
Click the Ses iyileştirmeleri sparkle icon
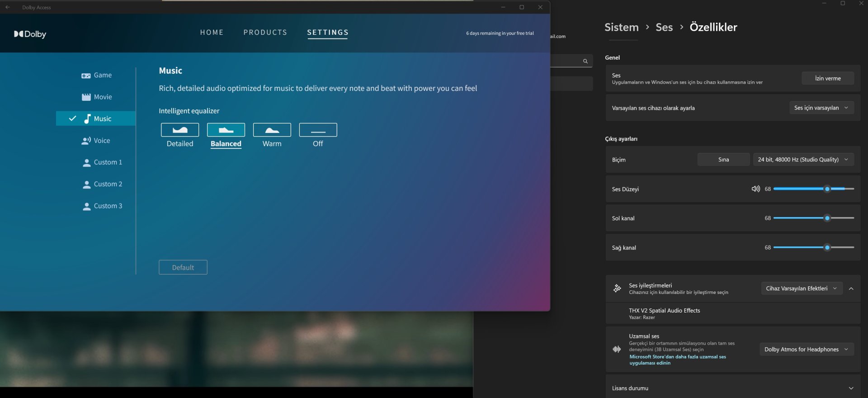coord(617,288)
